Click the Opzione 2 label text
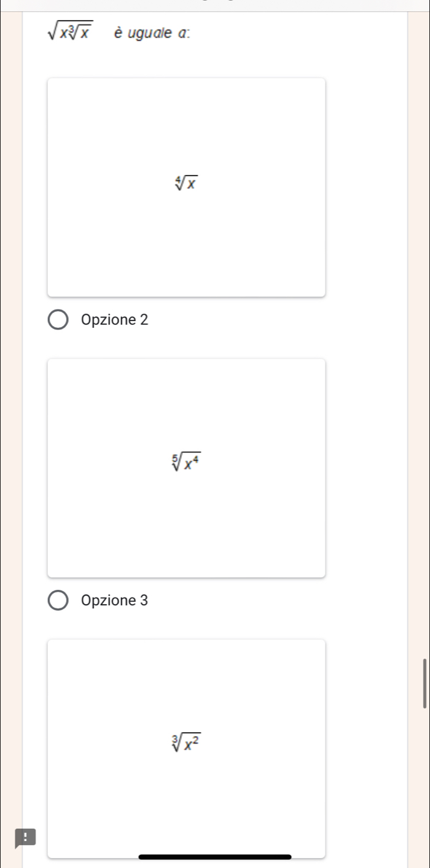The width and height of the screenshot is (430, 868). (x=115, y=320)
